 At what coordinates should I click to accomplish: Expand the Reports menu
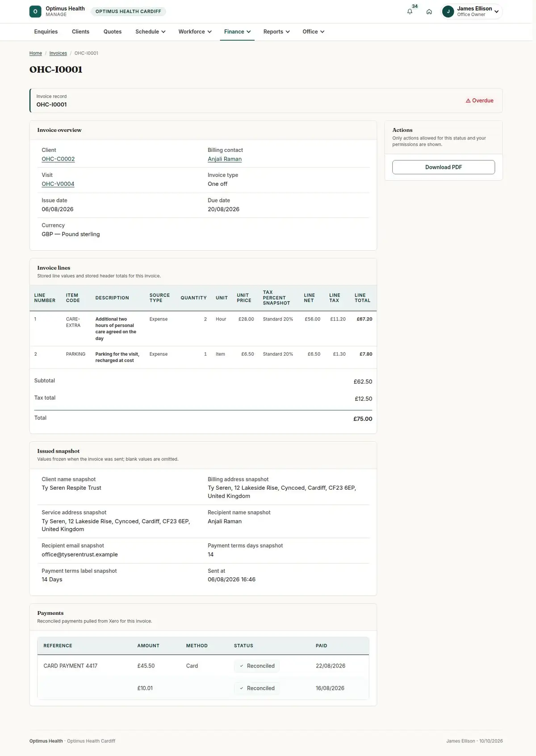click(276, 32)
